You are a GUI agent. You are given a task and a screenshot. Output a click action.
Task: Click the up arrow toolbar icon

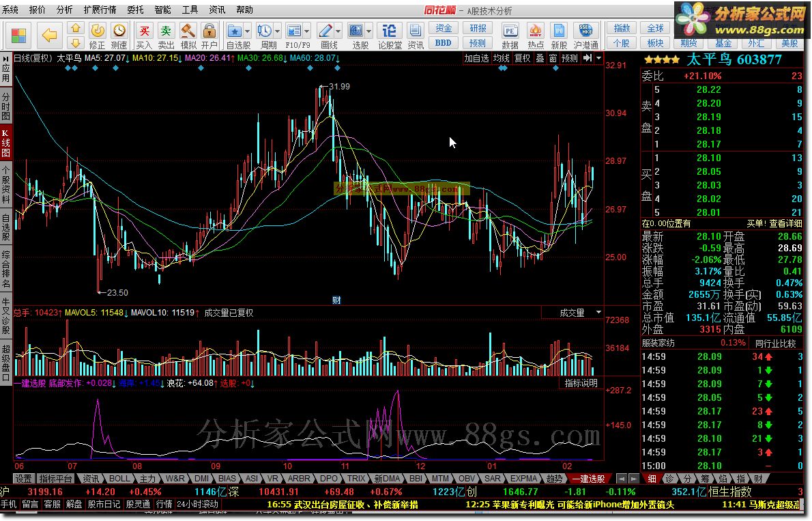[76, 28]
